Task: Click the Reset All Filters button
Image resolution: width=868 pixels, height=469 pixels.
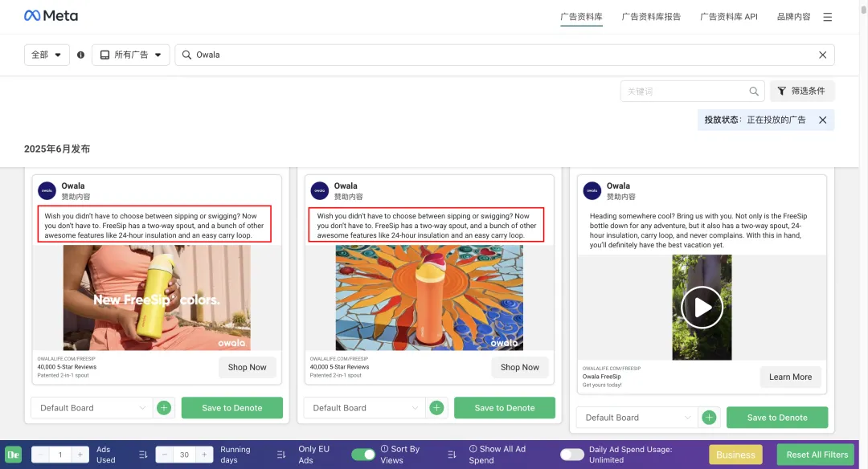Action: [x=817, y=455]
